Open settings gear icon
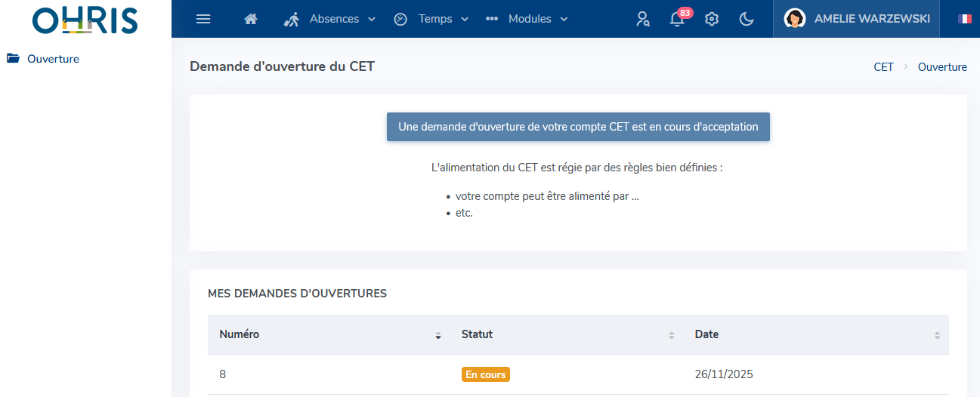The image size is (980, 397). (x=712, y=19)
